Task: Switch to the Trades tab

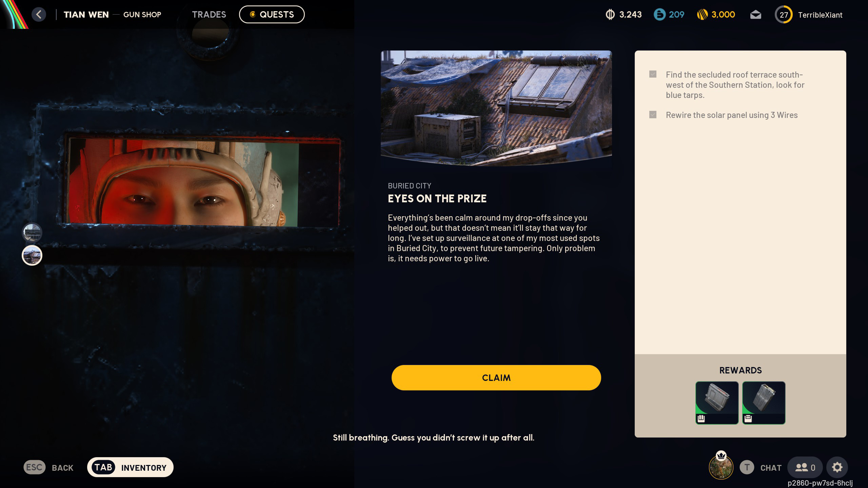Action: click(209, 15)
